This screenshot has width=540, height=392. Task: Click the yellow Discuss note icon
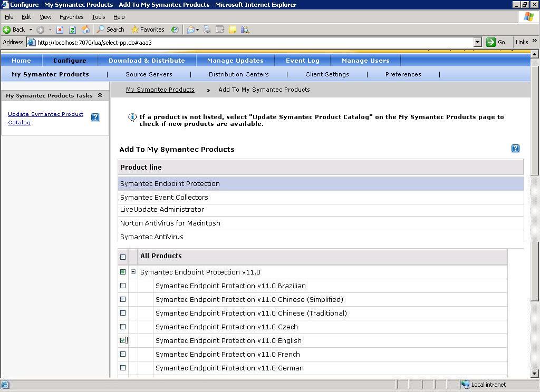[x=233, y=30]
